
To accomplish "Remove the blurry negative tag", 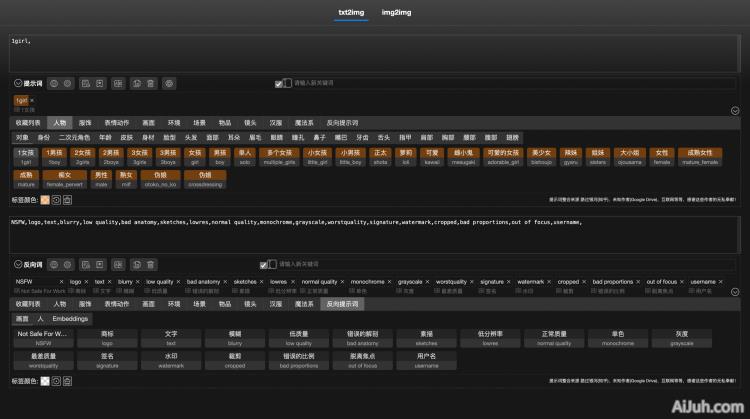I will pos(138,282).
